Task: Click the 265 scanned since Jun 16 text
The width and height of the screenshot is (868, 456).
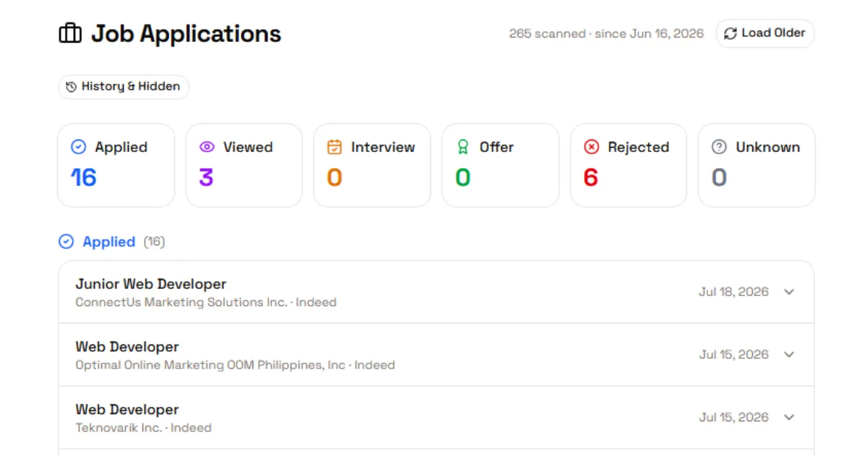Action: point(606,33)
